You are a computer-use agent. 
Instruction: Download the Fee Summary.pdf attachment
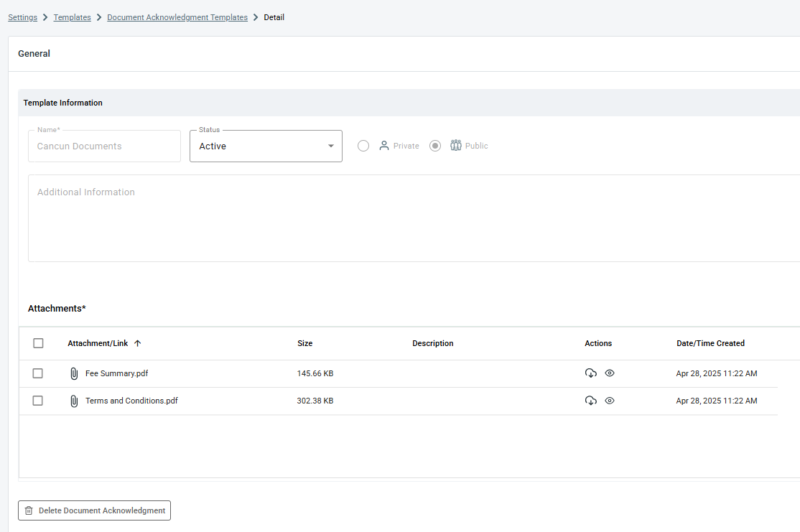pos(591,373)
